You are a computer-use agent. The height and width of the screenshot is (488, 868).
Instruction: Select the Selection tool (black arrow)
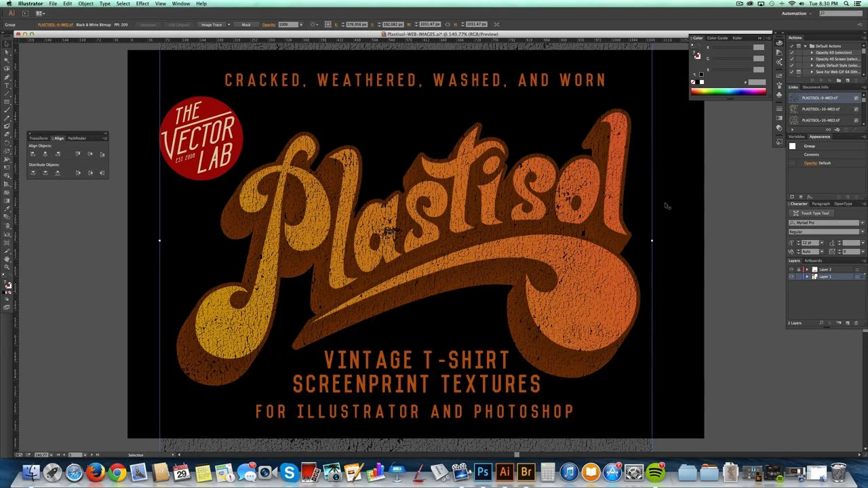coord(7,44)
